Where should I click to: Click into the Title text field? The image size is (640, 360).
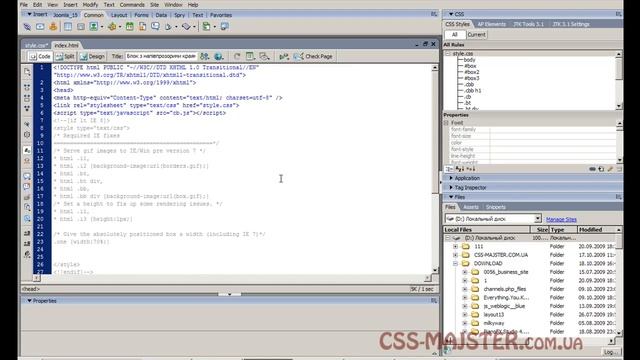click(x=161, y=56)
